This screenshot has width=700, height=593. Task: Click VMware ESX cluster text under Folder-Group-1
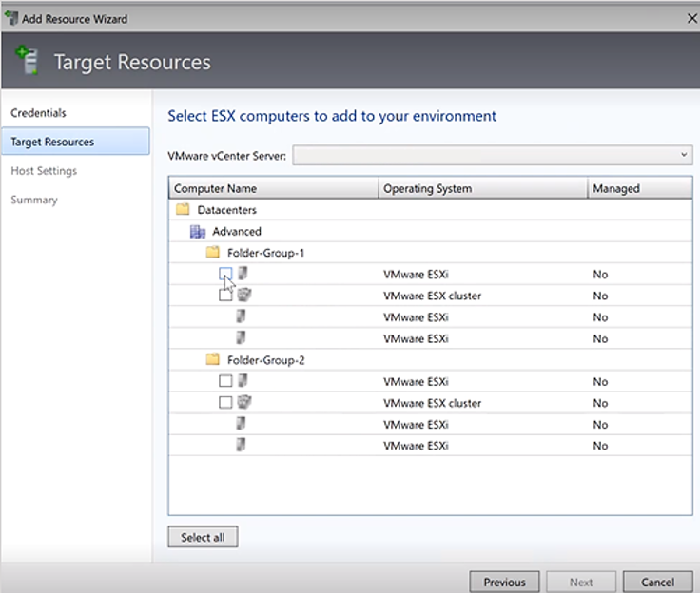click(x=432, y=296)
